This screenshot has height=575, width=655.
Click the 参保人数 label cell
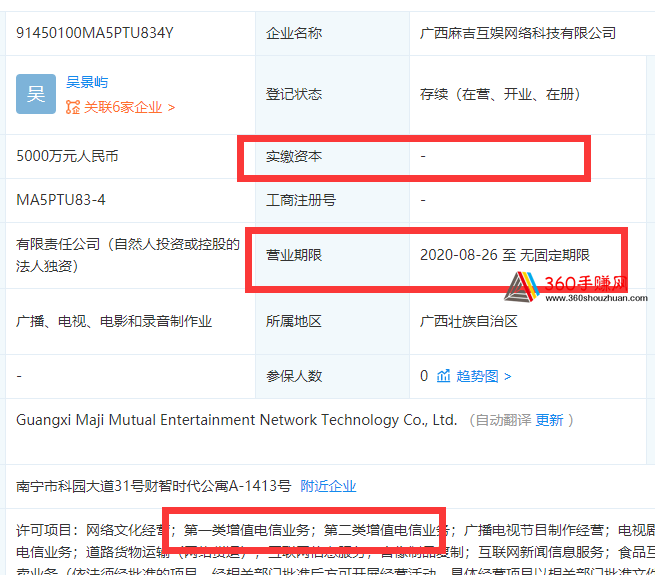click(333, 377)
